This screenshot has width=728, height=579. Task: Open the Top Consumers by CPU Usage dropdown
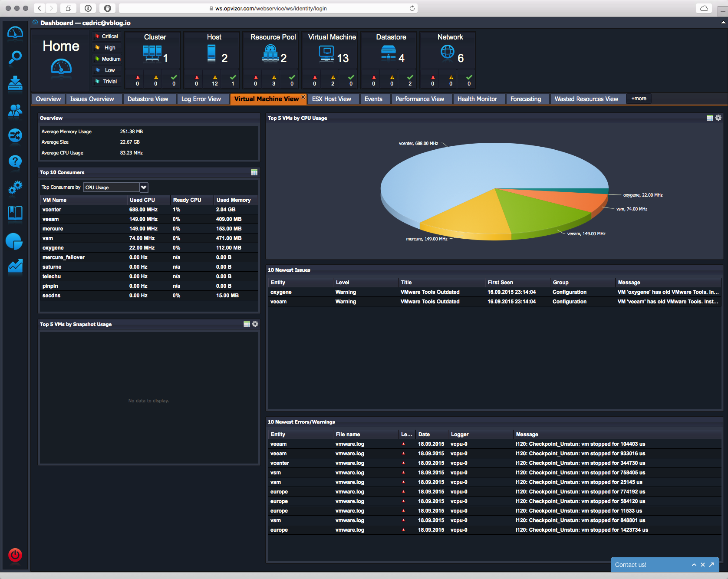point(144,188)
